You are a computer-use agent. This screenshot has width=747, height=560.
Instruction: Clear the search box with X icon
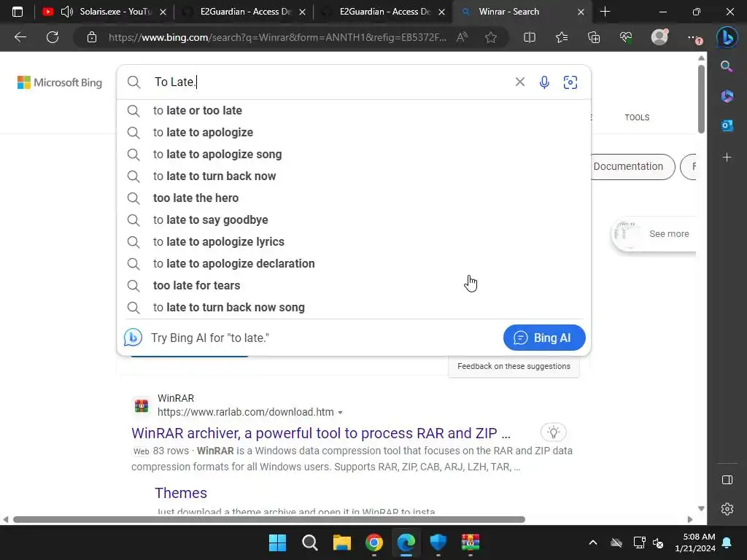point(519,82)
